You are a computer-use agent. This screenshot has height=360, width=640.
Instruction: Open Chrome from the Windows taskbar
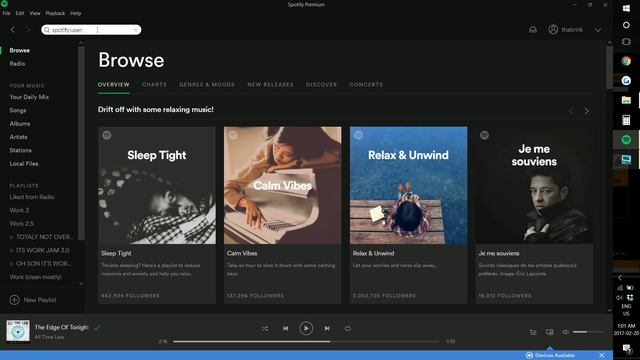tap(626, 61)
